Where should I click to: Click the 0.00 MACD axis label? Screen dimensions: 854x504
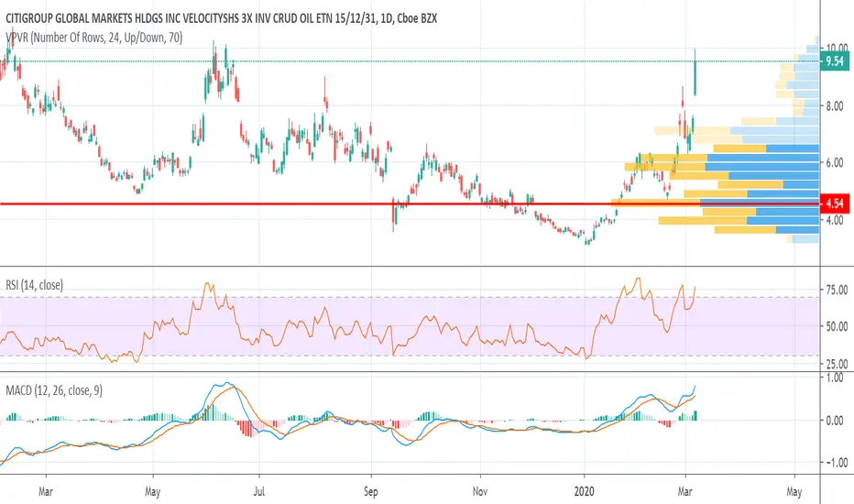pos(835,421)
